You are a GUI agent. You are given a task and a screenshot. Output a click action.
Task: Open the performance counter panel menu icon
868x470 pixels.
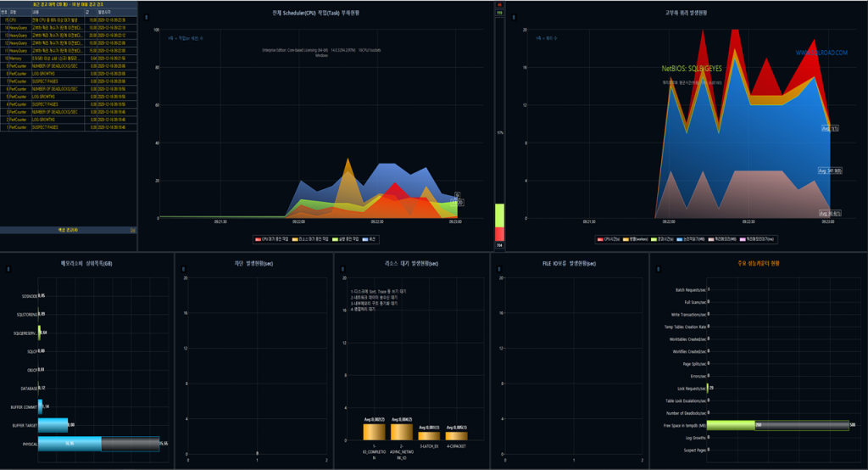click(x=658, y=270)
